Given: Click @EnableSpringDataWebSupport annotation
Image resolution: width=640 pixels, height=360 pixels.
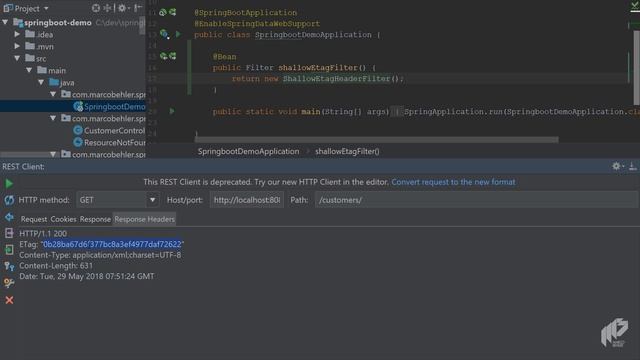Looking at the screenshot, I should [257, 24].
